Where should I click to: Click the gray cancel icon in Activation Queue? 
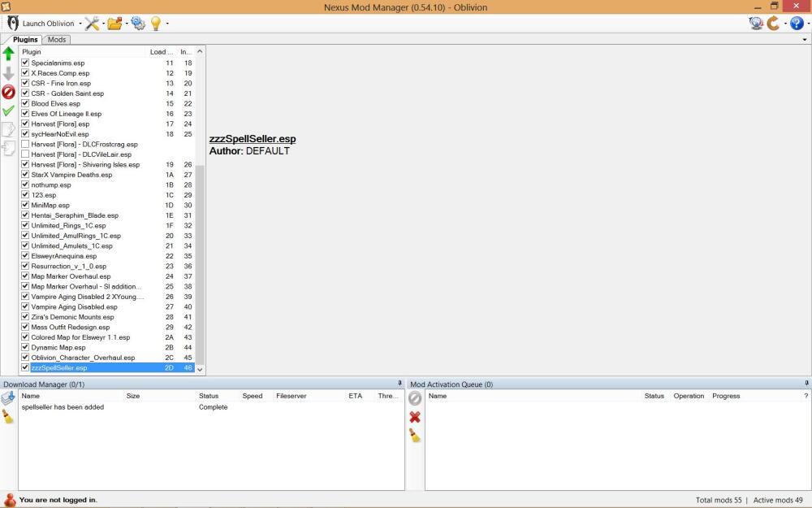(x=415, y=398)
